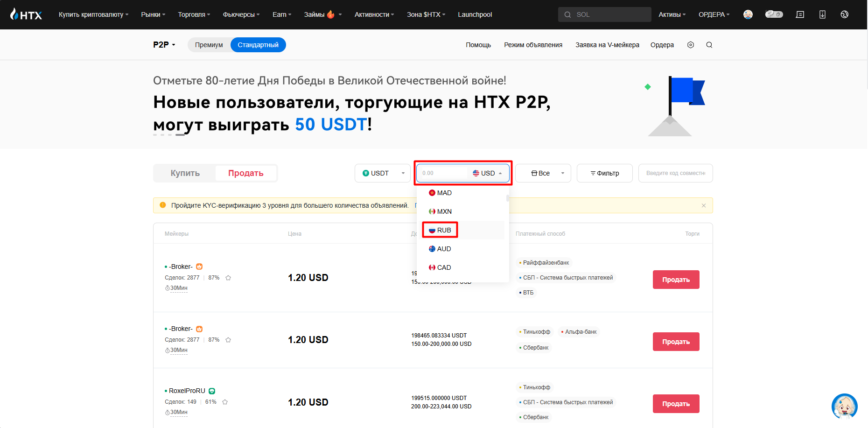Select the Купить tab

185,173
